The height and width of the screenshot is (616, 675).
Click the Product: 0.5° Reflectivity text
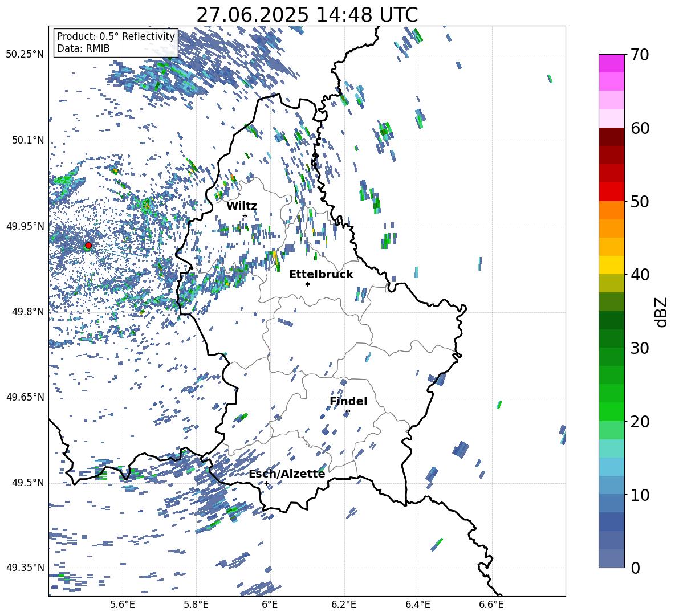click(x=116, y=36)
